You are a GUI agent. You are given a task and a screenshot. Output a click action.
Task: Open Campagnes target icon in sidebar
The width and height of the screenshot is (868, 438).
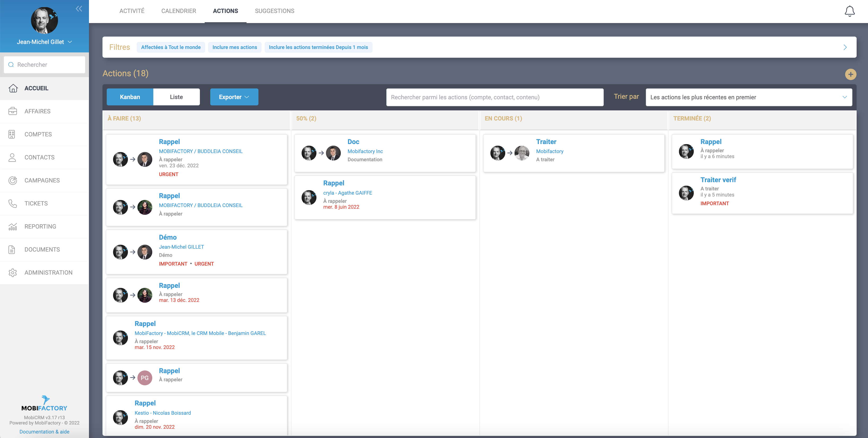13,180
